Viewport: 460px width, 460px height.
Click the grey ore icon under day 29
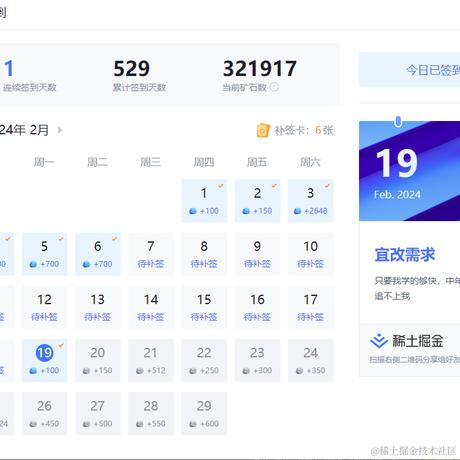[x=193, y=424]
